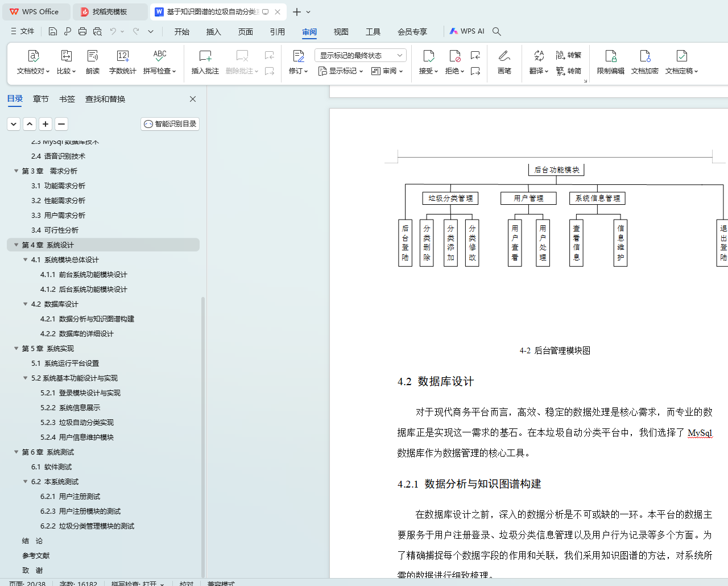Close the navigation pane with X
This screenshot has height=586, width=728.
(193, 99)
